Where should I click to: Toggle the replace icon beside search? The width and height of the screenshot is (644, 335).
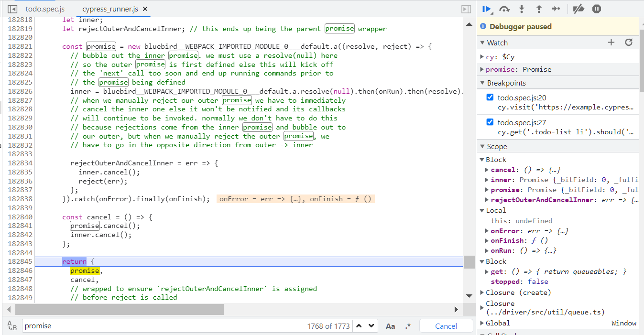point(12,326)
